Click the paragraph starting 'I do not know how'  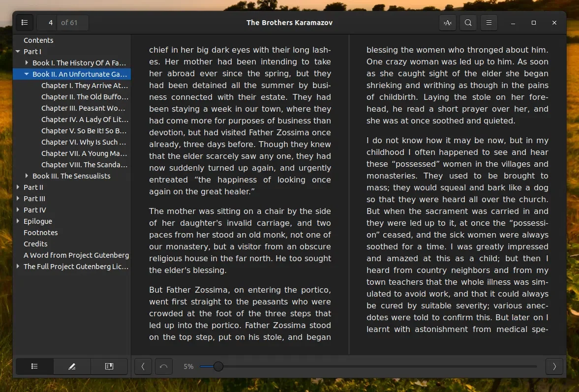tap(457, 235)
